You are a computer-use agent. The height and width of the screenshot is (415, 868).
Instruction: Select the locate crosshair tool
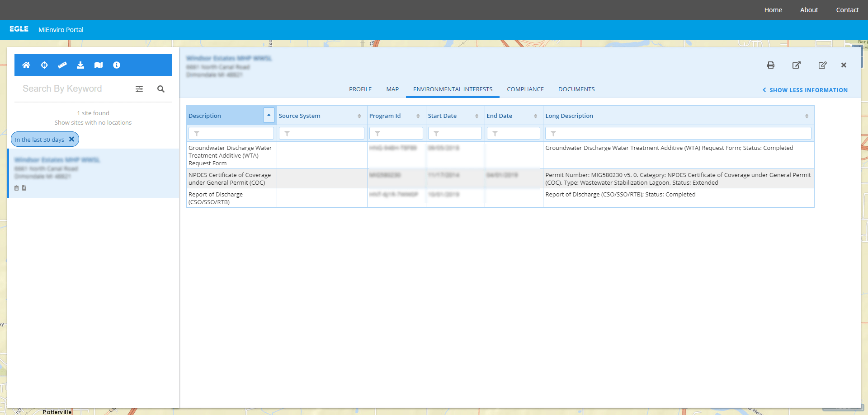(x=44, y=65)
